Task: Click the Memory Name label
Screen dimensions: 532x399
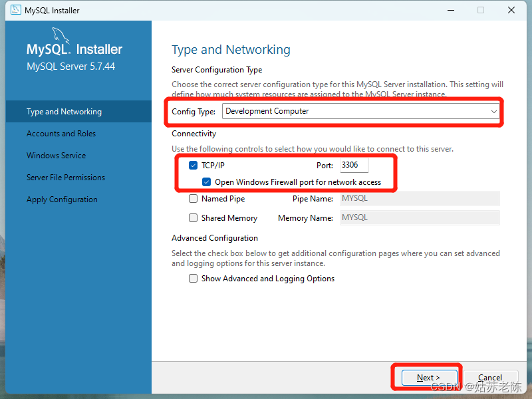Action: click(305, 218)
